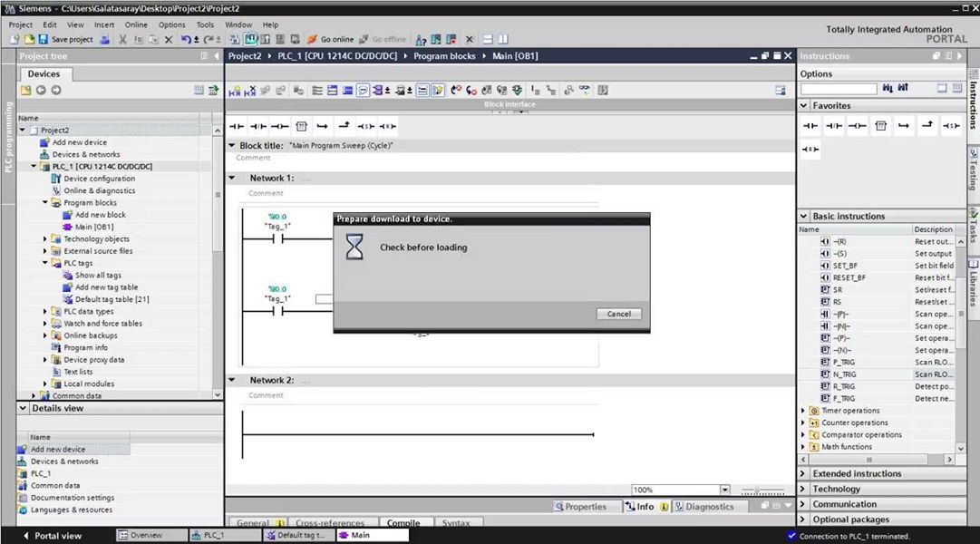This screenshot has height=544, width=980.
Task: Click back arrow in Project tree toolbar
Action: pyautogui.click(x=41, y=90)
